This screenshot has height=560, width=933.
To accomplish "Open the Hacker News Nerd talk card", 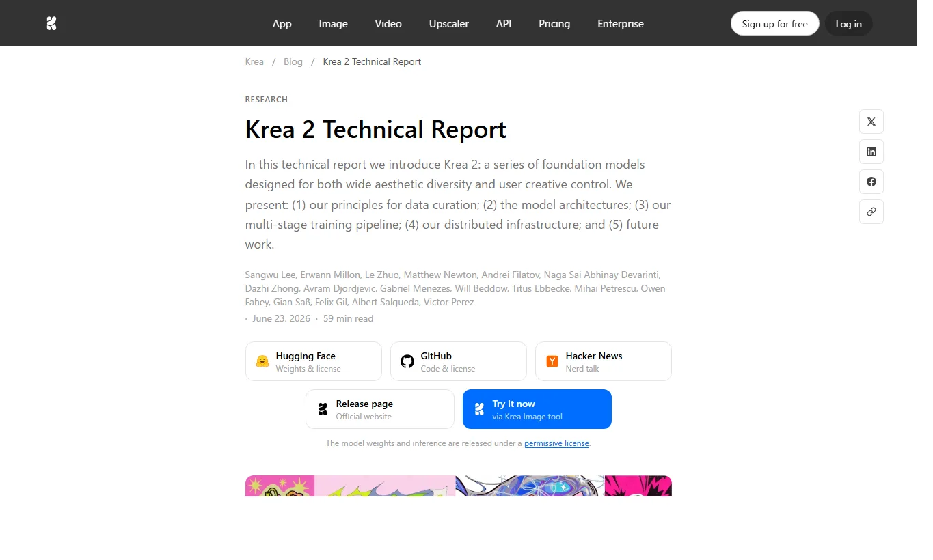I will (604, 361).
